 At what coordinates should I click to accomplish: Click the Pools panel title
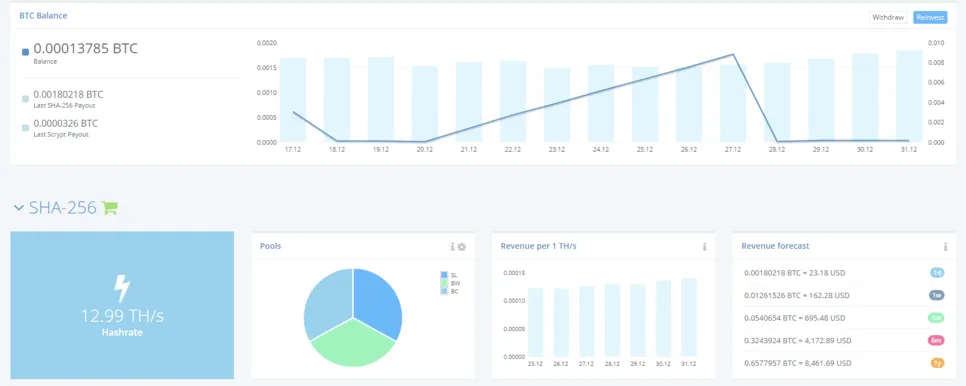point(270,246)
